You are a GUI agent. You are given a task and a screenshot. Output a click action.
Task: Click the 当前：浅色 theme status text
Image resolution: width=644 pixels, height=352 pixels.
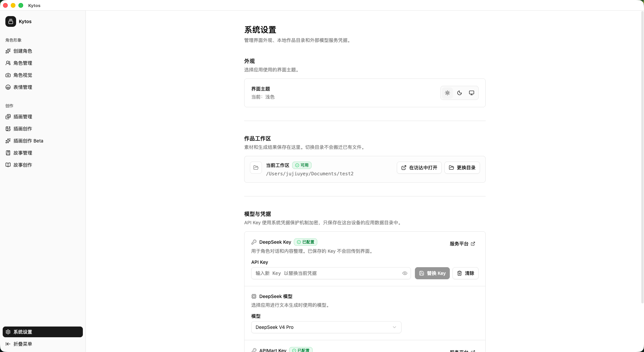pyautogui.click(x=263, y=97)
